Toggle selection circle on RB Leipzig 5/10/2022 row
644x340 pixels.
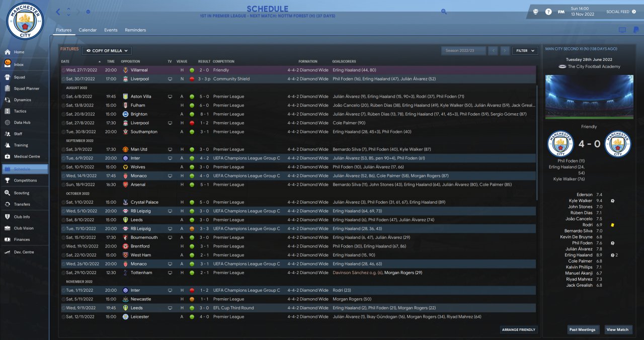[63, 211]
